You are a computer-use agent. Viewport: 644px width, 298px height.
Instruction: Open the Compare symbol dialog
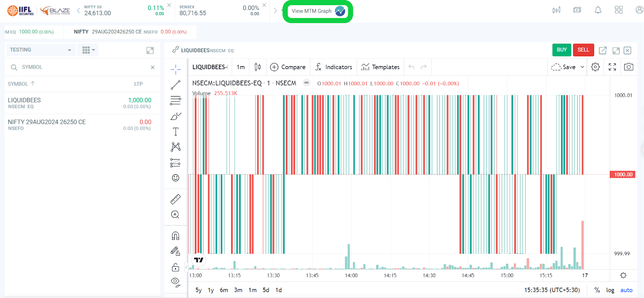click(288, 67)
